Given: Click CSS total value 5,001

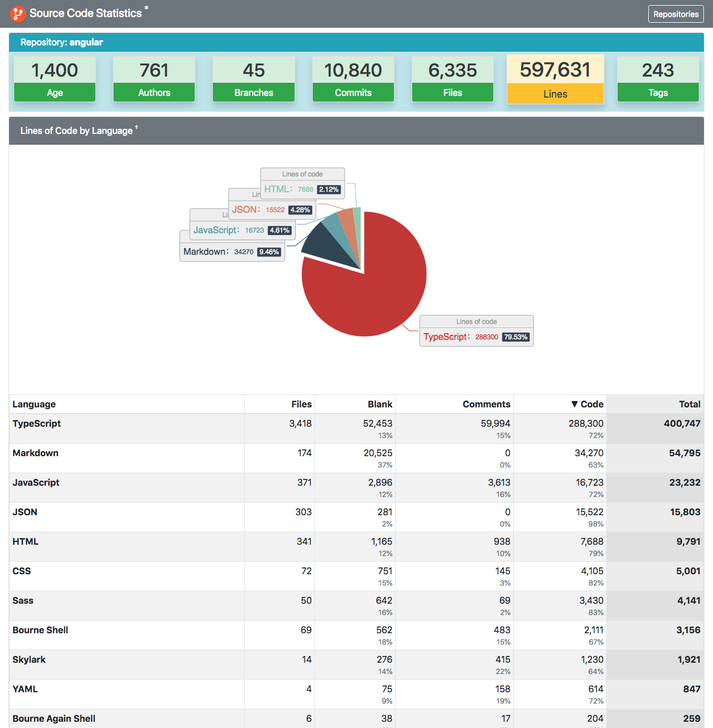Looking at the screenshot, I should pyautogui.click(x=688, y=571).
